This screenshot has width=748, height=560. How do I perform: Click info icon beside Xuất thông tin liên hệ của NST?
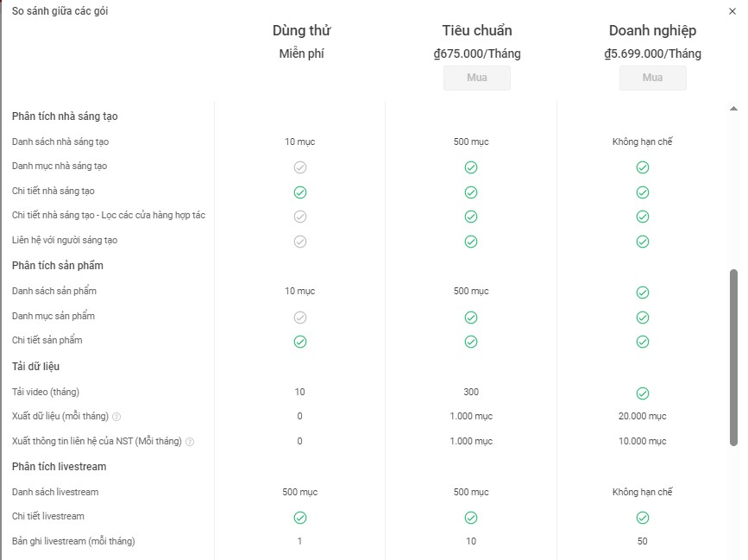[190, 442]
